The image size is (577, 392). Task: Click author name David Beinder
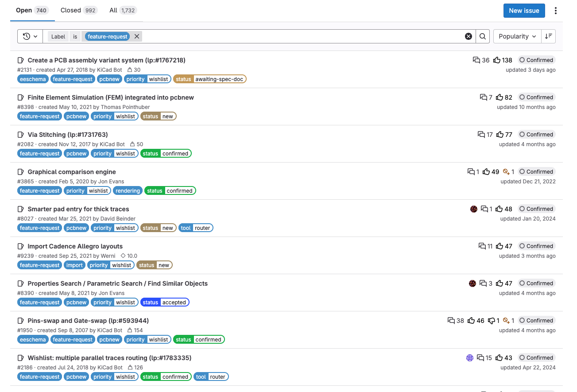(x=118, y=219)
